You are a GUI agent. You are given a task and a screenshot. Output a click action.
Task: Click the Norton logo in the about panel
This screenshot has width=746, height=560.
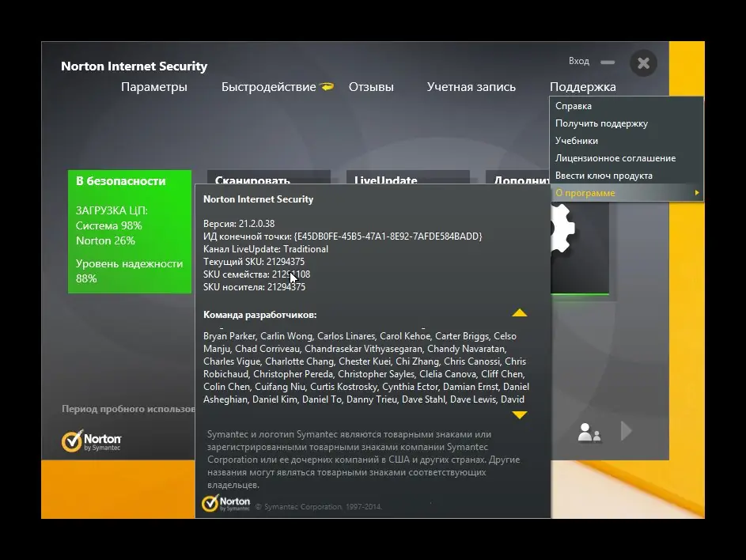pos(226,503)
